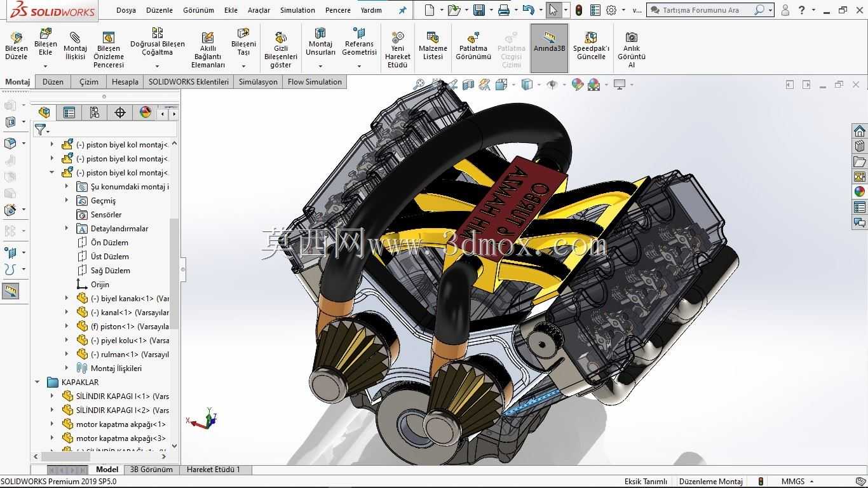The image size is (868, 488).
Task: Open FeatureManager design tree tab icon
Action: [x=44, y=112]
